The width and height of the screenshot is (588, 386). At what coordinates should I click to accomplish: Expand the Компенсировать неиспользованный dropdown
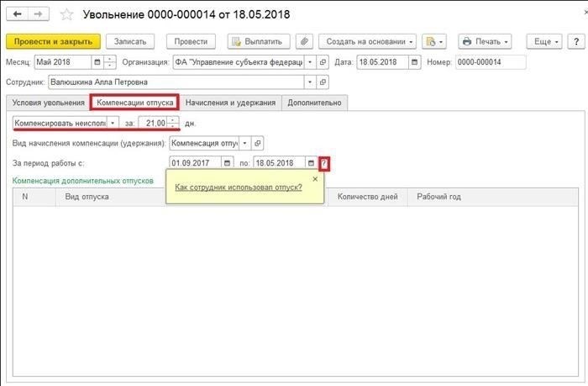[113, 123]
